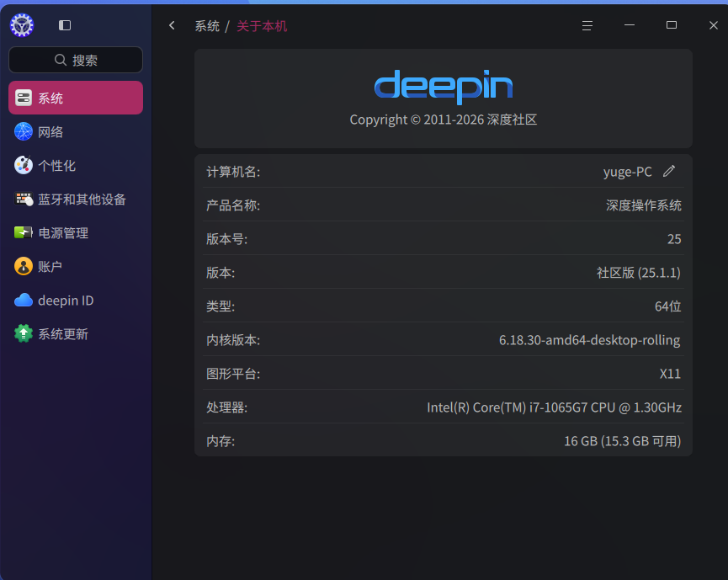
Task: Maximize the Control Center window
Action: click(672, 25)
